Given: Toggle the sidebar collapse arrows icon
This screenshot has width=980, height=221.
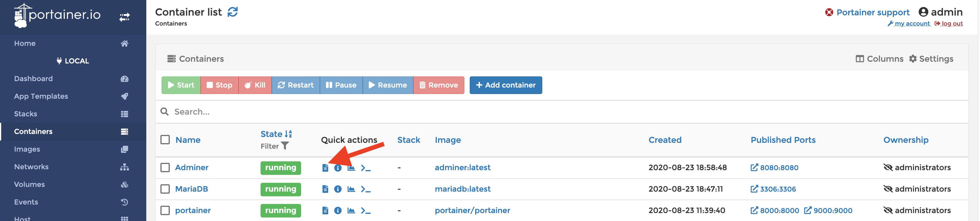Looking at the screenshot, I should pyautogui.click(x=124, y=17).
